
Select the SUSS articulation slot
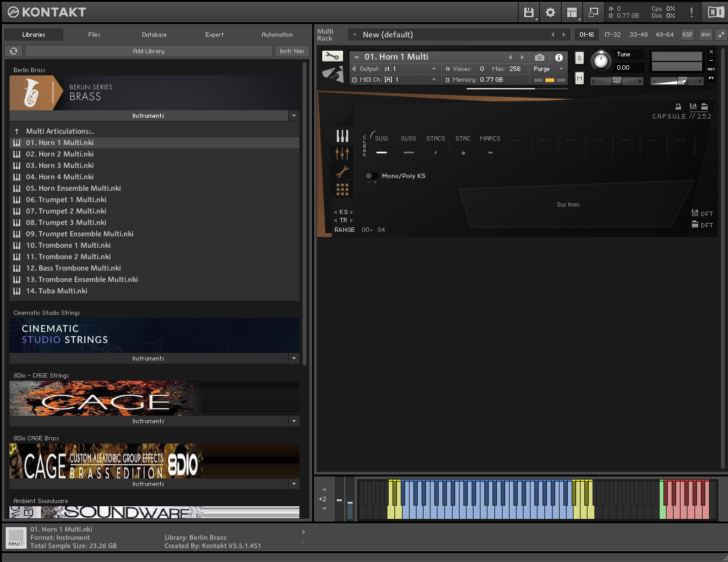tap(408, 144)
